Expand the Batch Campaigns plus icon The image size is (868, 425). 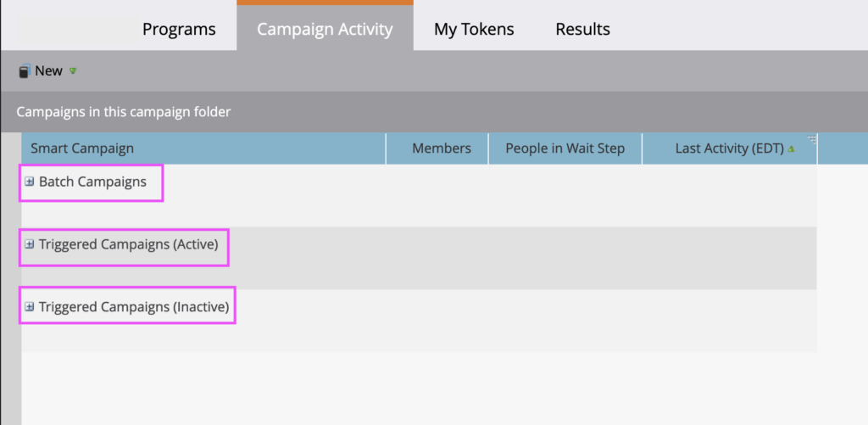pyautogui.click(x=30, y=182)
